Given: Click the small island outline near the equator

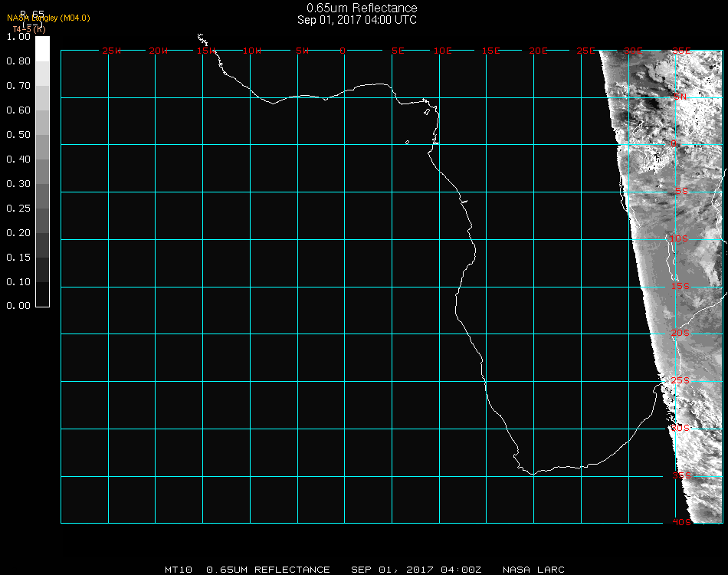Looking at the screenshot, I should (407, 142).
